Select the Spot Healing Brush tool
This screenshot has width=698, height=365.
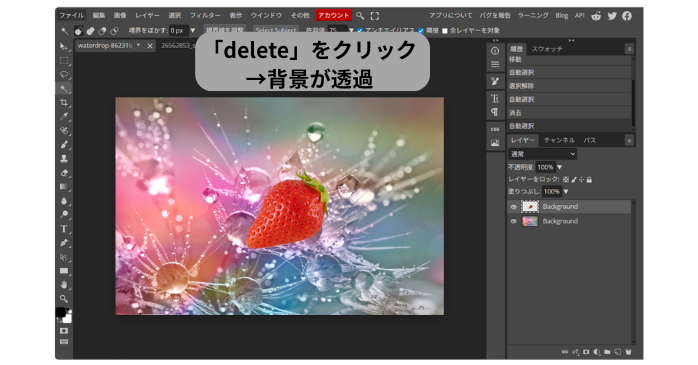click(x=64, y=130)
